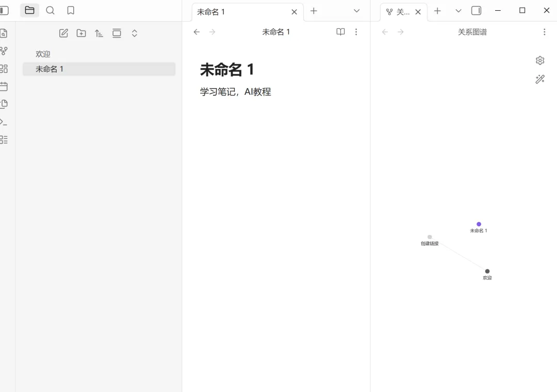Select the 创建链接 graph node

(x=430, y=237)
